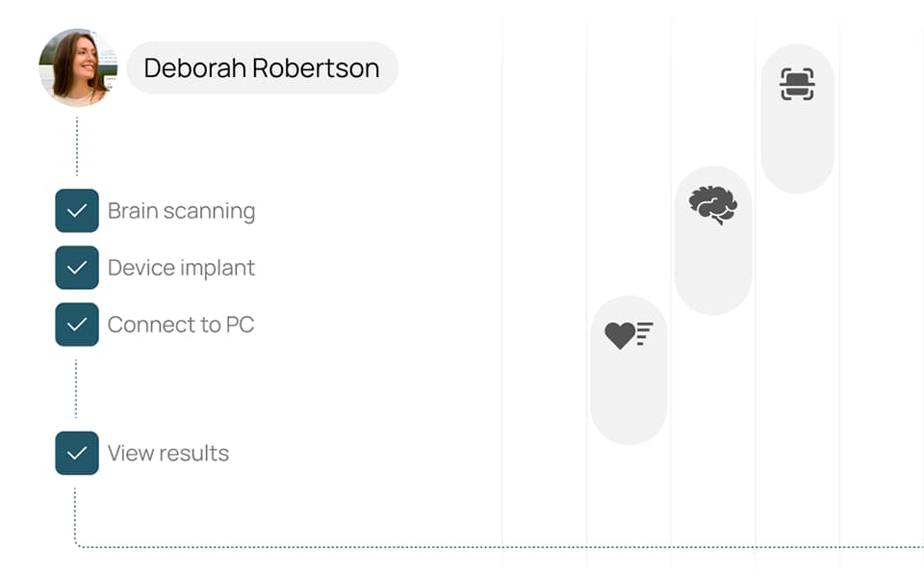Click the Deborah Robertson name pill
The width and height of the screenshot is (924, 578).
[x=262, y=68]
